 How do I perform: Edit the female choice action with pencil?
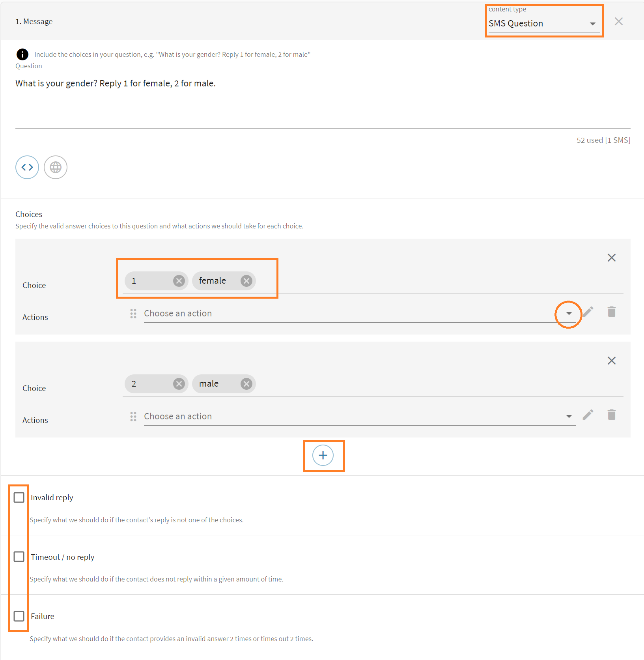[x=588, y=312]
